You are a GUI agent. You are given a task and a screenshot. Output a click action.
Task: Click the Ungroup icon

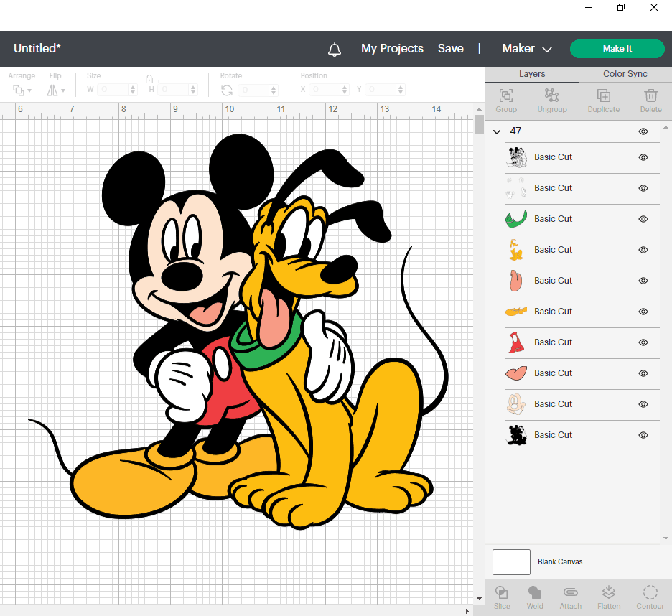tap(551, 95)
